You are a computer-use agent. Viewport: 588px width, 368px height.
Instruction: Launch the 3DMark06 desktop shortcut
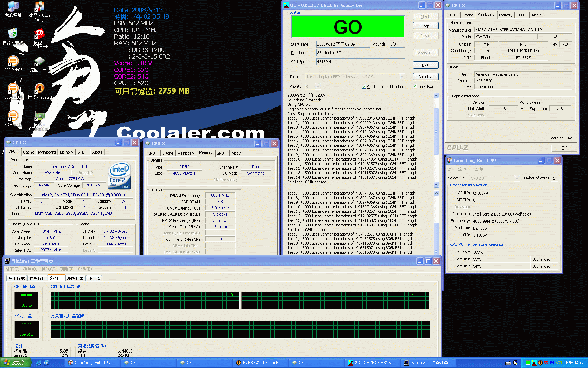point(13,118)
